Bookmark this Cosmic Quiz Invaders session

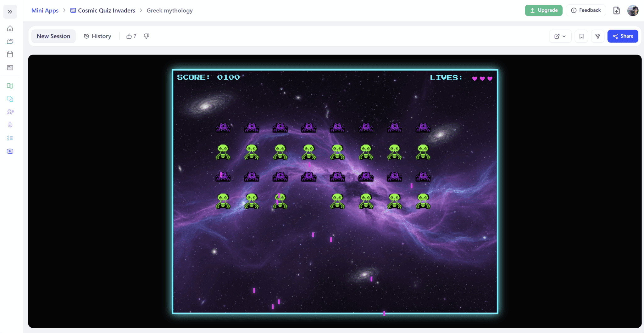581,36
